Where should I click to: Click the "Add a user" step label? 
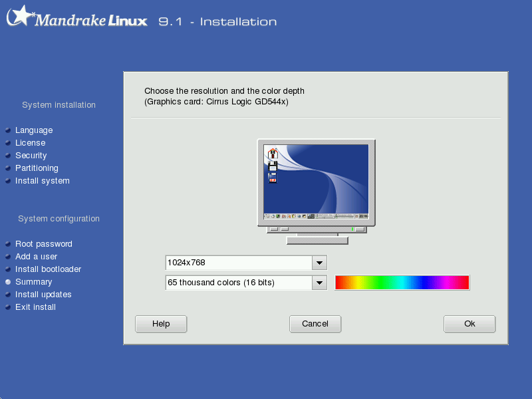point(37,257)
